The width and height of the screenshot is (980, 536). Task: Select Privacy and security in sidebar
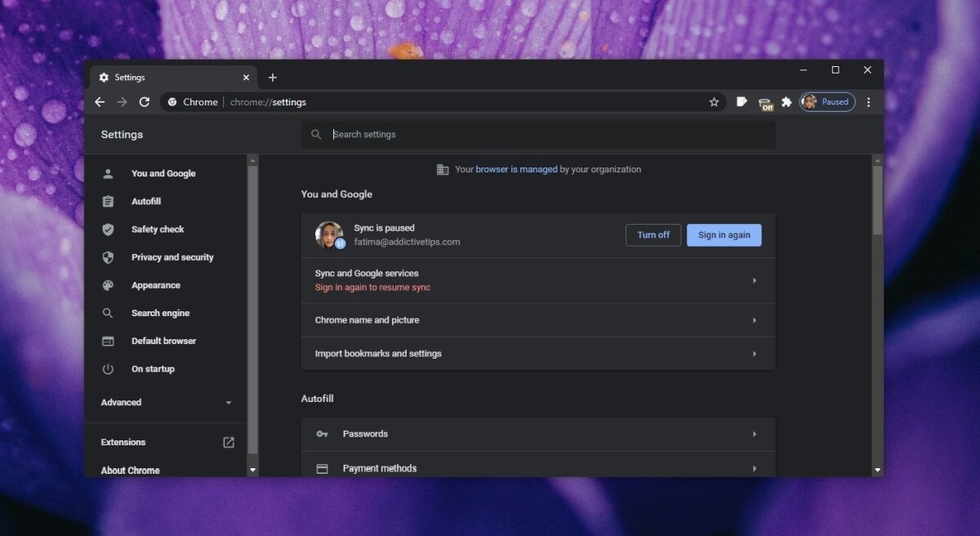[x=171, y=257]
